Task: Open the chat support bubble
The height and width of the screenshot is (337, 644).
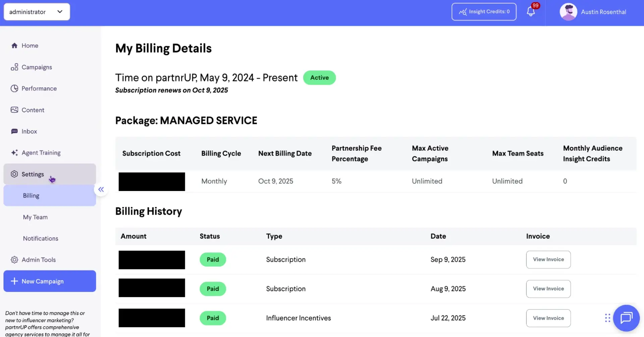Action: (x=627, y=318)
